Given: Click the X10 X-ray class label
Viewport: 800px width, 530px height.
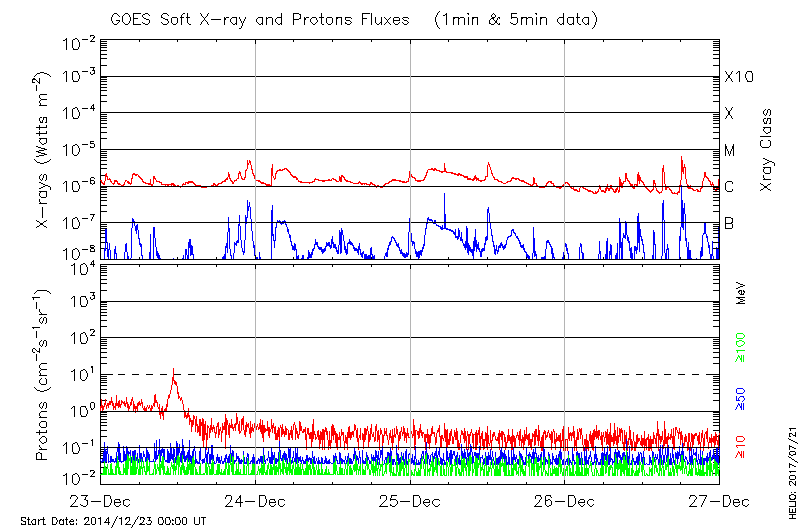Looking at the screenshot, I should (738, 77).
